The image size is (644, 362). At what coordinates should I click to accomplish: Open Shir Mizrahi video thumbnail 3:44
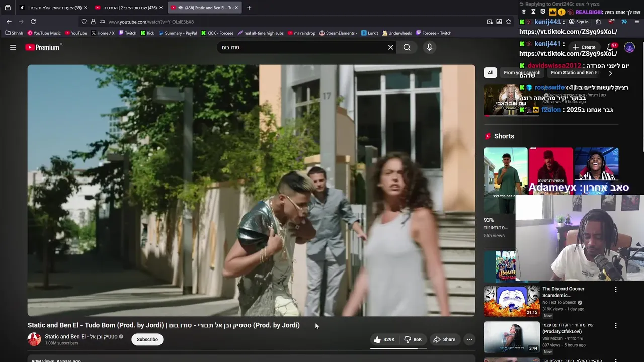[x=512, y=337]
